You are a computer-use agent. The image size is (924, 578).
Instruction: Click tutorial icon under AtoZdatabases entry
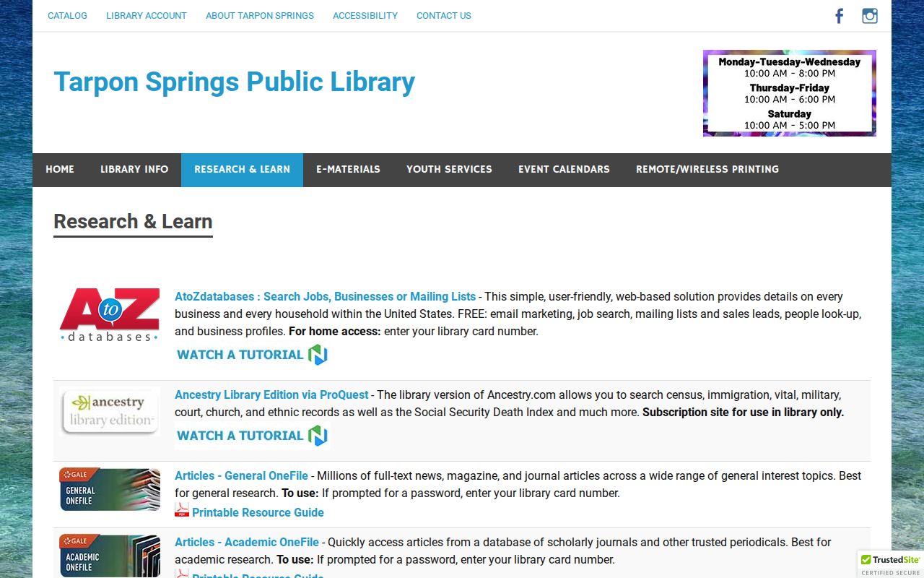tap(318, 355)
